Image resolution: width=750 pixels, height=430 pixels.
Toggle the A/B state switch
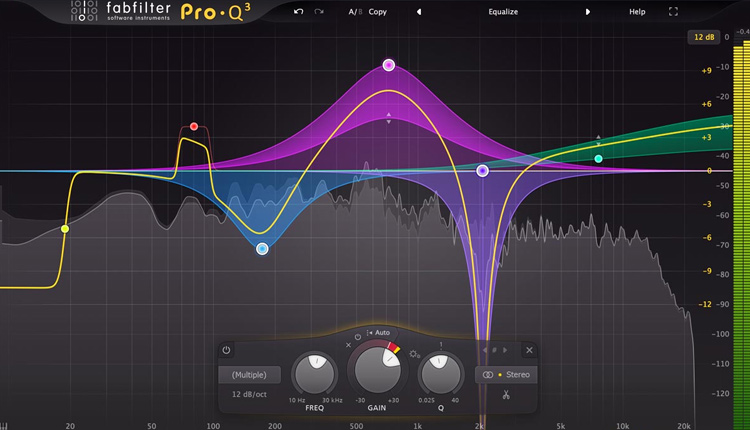353,12
